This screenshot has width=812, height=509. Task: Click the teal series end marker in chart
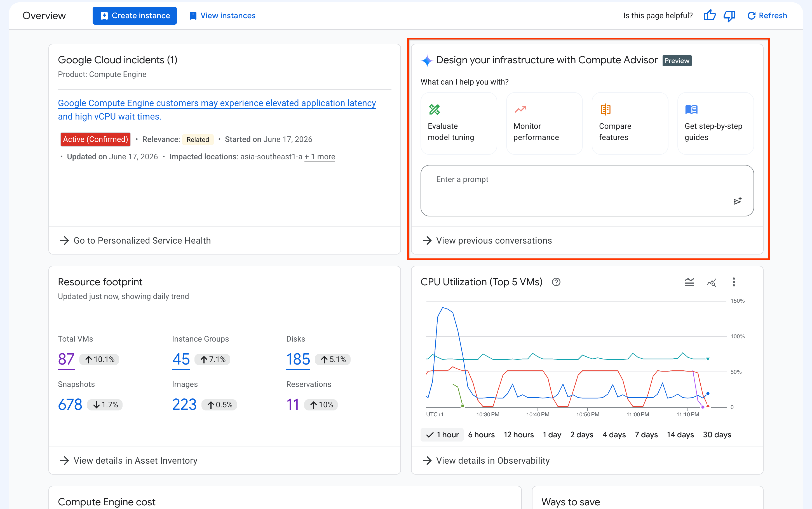pos(708,359)
